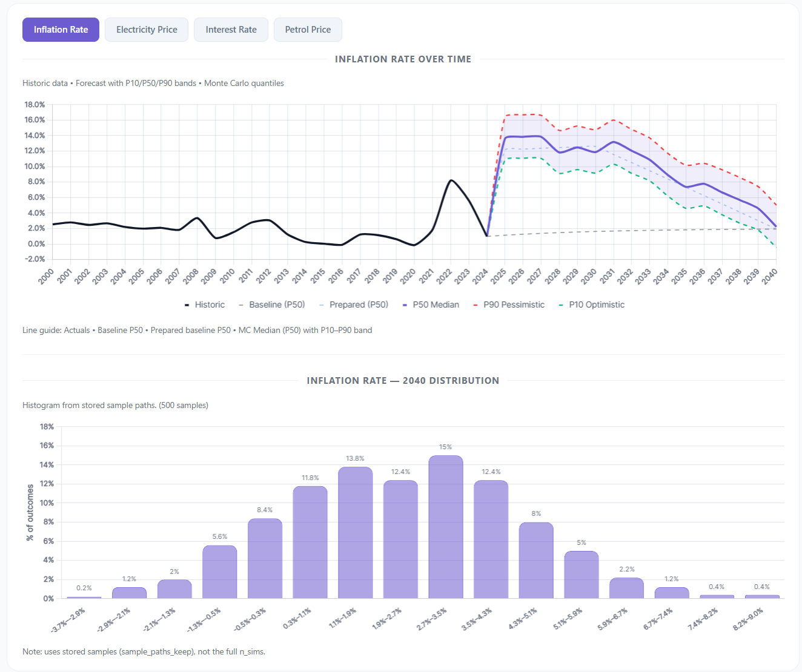Switch to the Electricity Price tab
Viewport: 802px width, 672px height.
click(x=146, y=29)
